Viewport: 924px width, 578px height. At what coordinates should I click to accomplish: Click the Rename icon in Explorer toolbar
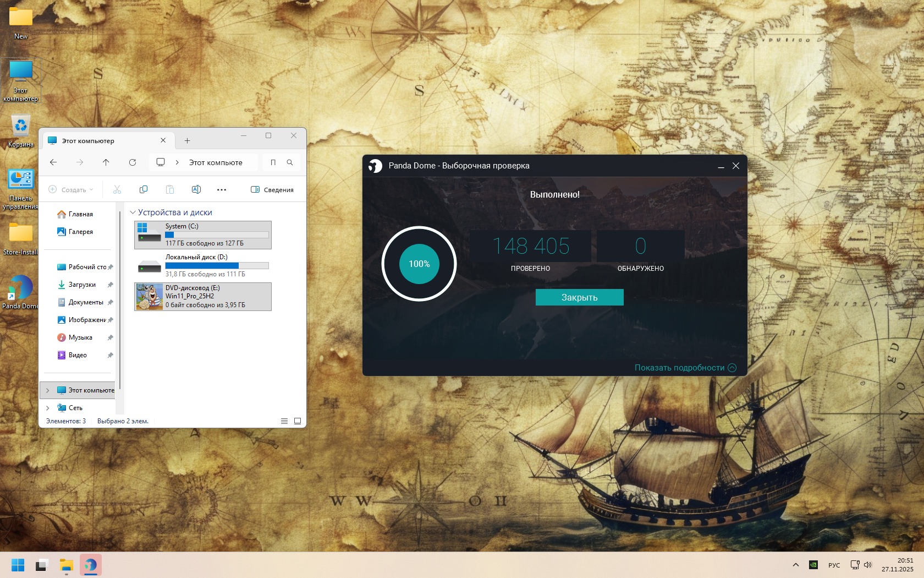[196, 189]
